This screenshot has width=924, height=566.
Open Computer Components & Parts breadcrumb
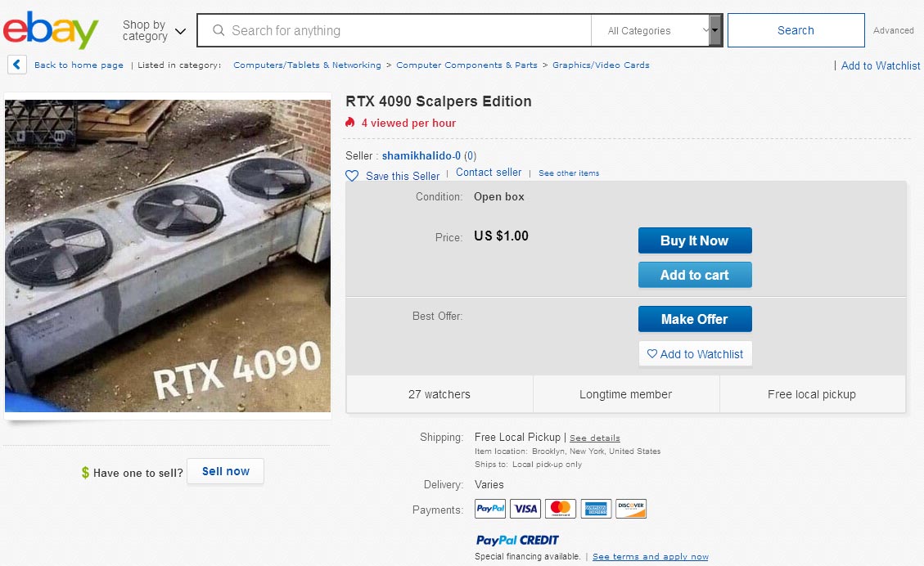pos(467,65)
